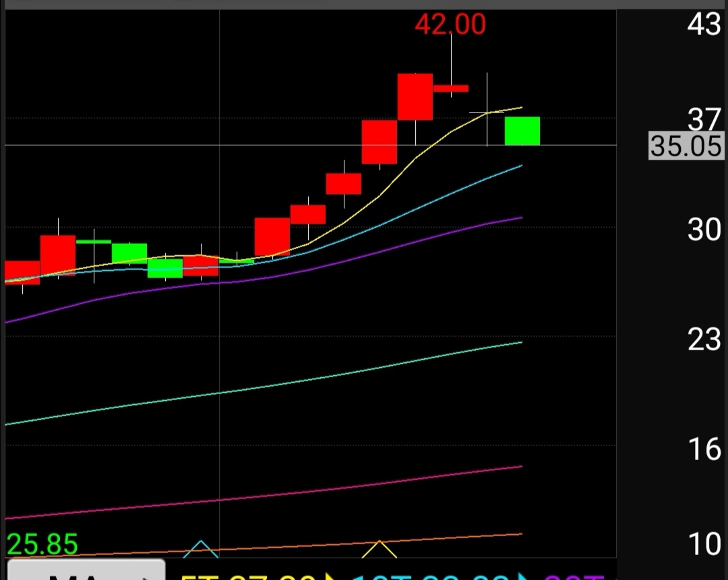Image resolution: width=728 pixels, height=580 pixels.
Task: Tap the red 42.00 high price label
Action: (450, 25)
